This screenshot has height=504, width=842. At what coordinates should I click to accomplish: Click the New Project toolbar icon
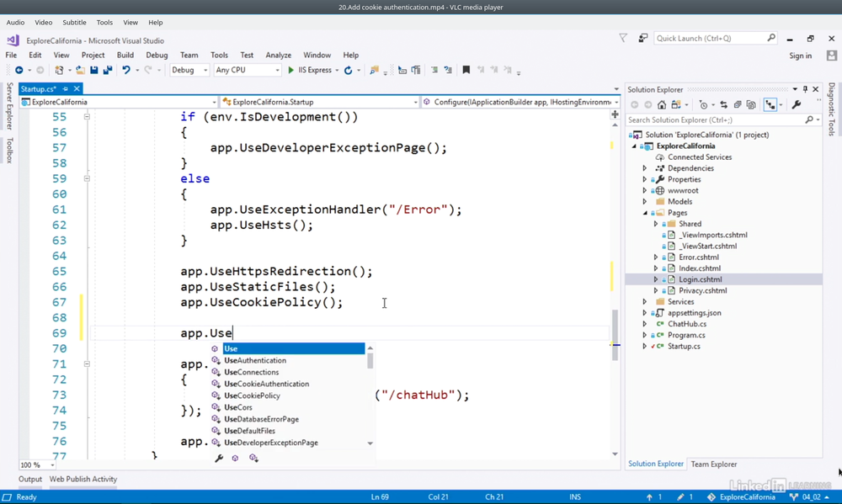(59, 71)
